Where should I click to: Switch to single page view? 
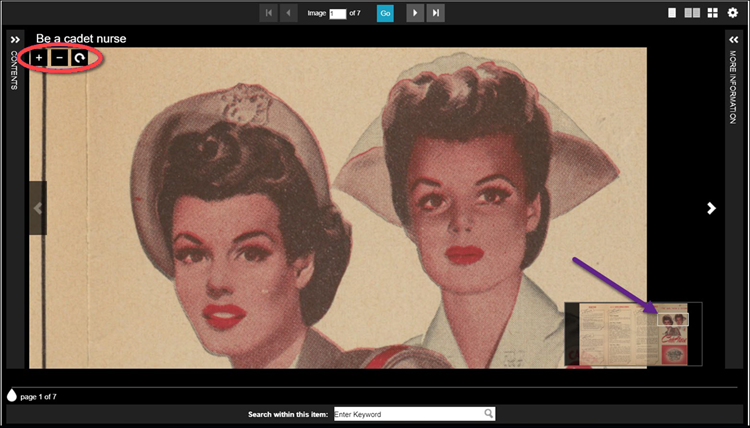point(672,13)
